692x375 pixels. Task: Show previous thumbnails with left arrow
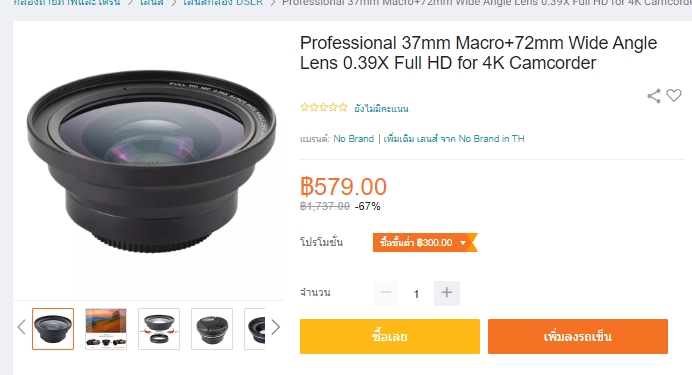pos(21,327)
